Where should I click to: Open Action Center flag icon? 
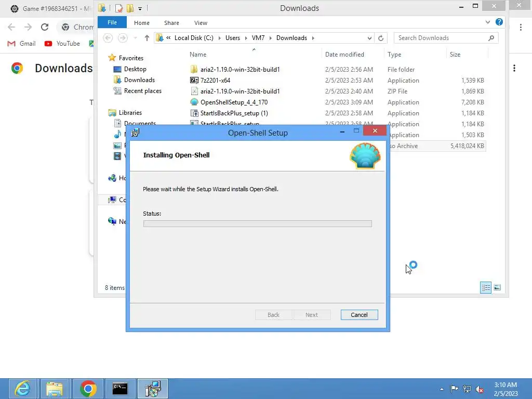coord(454,389)
